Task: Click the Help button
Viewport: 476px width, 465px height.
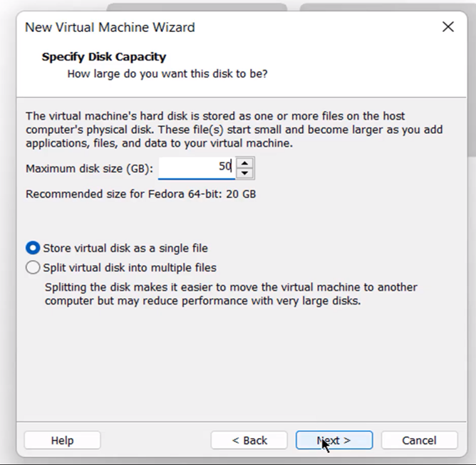Action: coord(62,440)
